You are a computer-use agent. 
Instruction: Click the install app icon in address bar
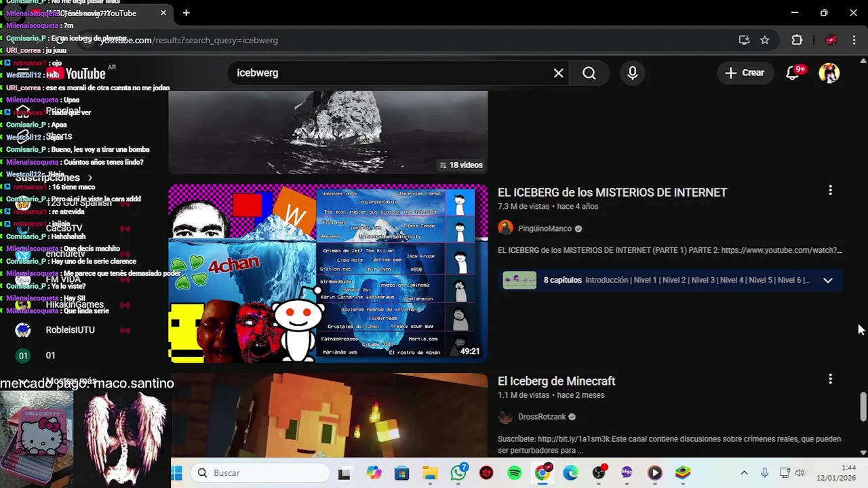pos(744,40)
